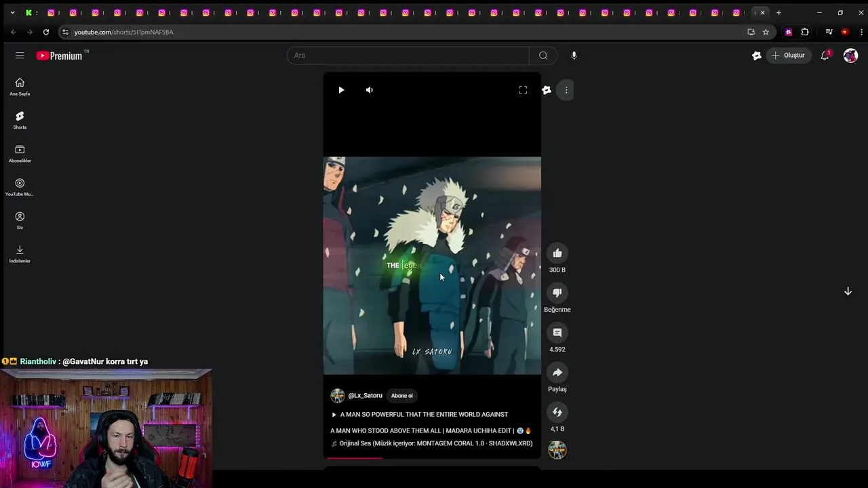Screen dimensions: 868x488
Task: Reload the YouTube page
Action: [x=46, y=32]
